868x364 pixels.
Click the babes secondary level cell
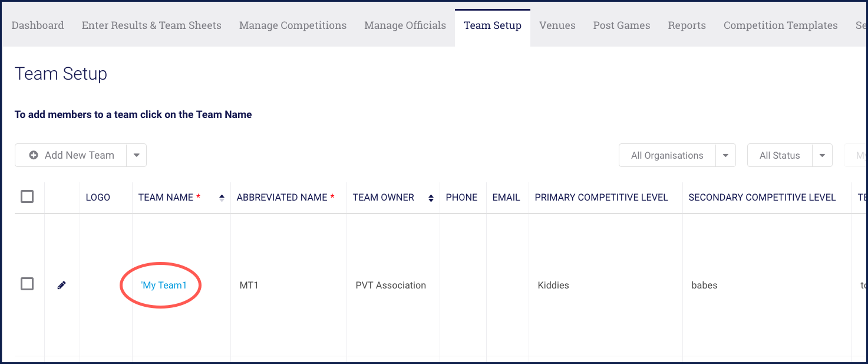[x=704, y=285]
